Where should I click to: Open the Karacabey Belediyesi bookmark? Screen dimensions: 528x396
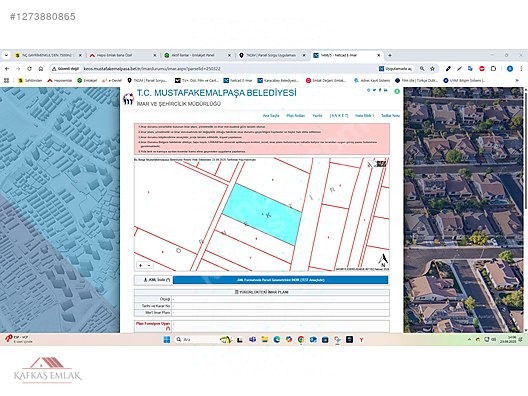coord(278,80)
